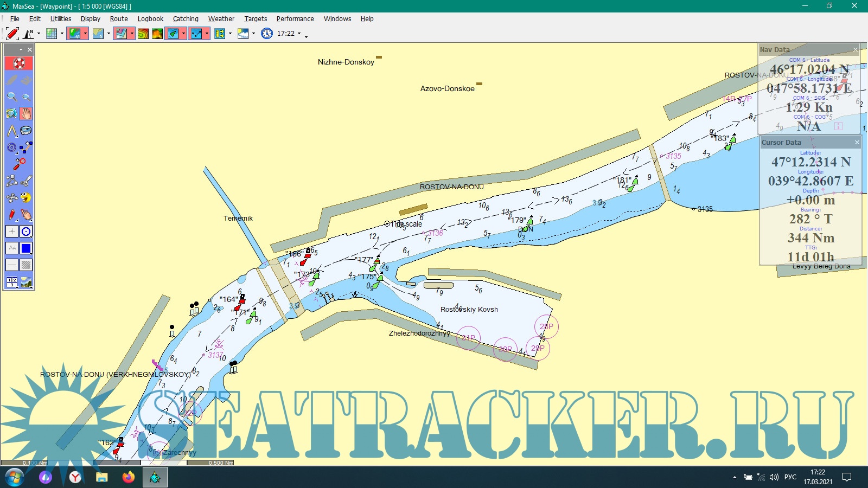Expand the grid chart dropdown arrow
This screenshot has width=868, height=488.
coord(62,34)
